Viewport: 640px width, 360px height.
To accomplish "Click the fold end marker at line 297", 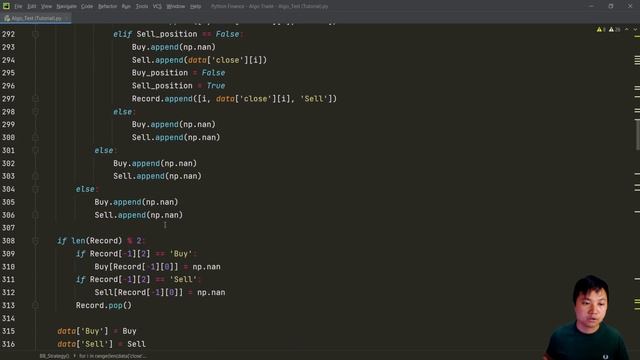I will click(x=36, y=99).
